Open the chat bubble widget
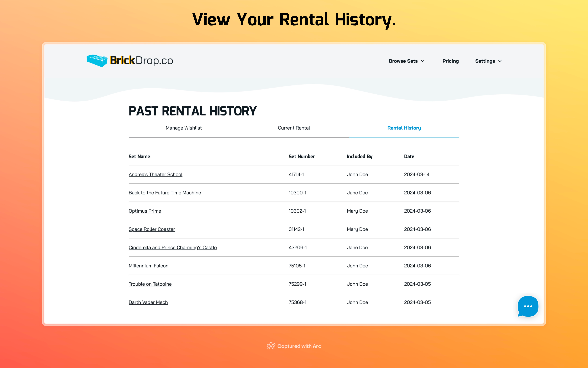Image resolution: width=588 pixels, height=368 pixels. 528,306
